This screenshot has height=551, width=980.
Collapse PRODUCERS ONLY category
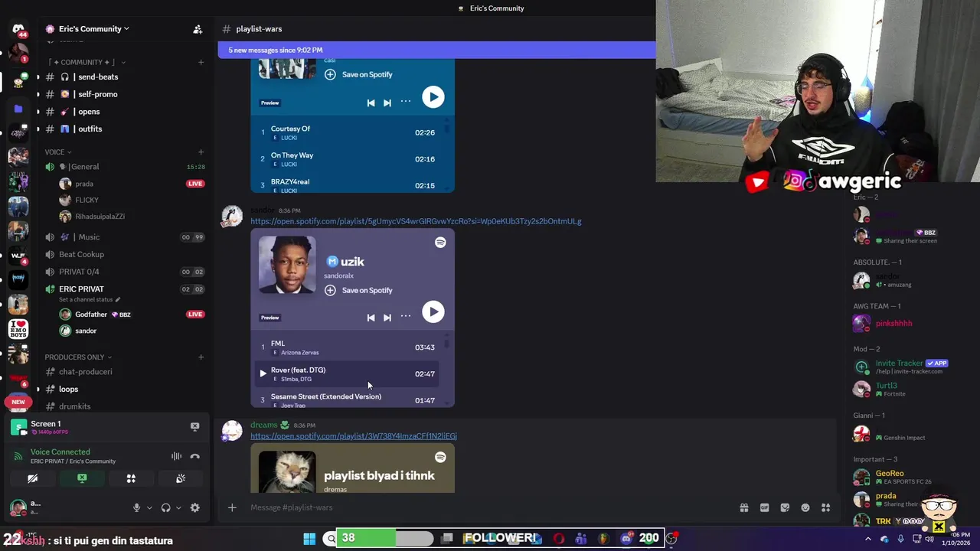[x=78, y=357]
